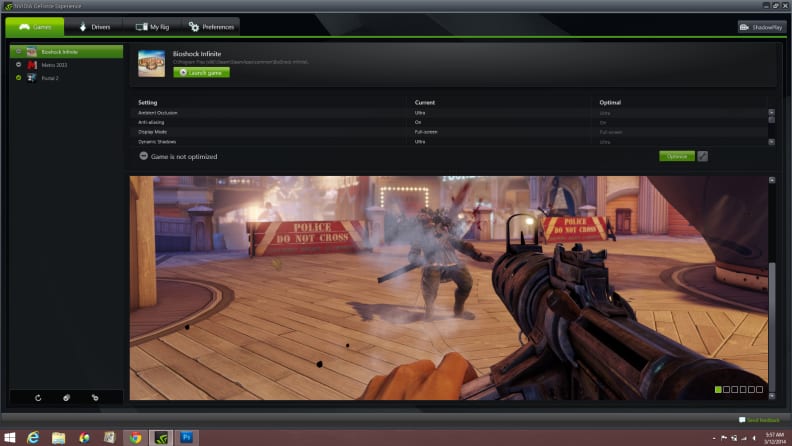Click the Dynamic Shadows setting row
The width and height of the screenshot is (792, 446).
(x=449, y=141)
